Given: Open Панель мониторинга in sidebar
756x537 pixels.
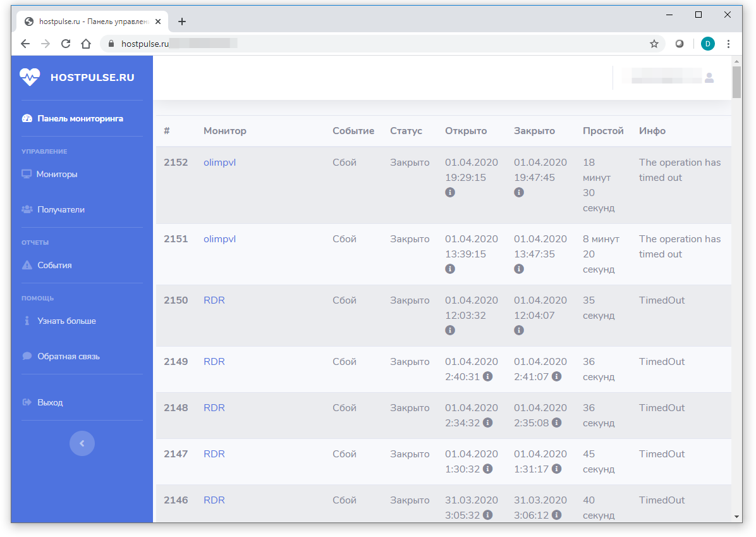Looking at the screenshot, I should click(x=80, y=118).
